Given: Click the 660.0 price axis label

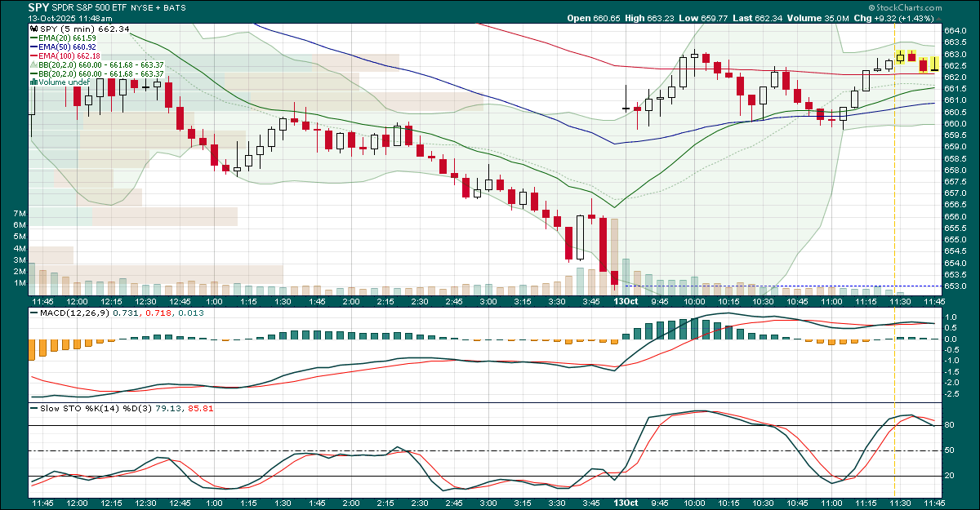Looking at the screenshot, I should point(955,123).
